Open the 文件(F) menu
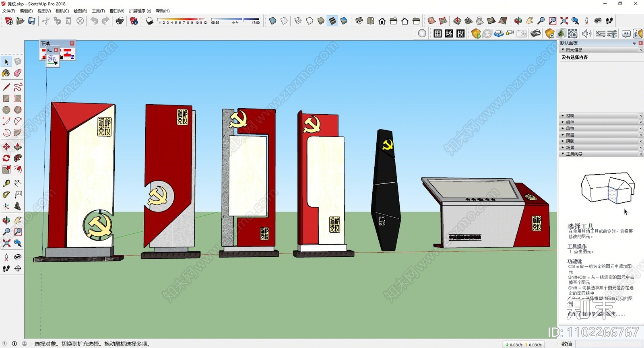 point(8,11)
